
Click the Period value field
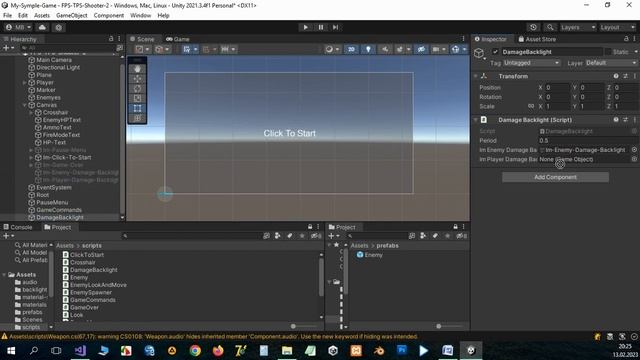click(x=587, y=140)
